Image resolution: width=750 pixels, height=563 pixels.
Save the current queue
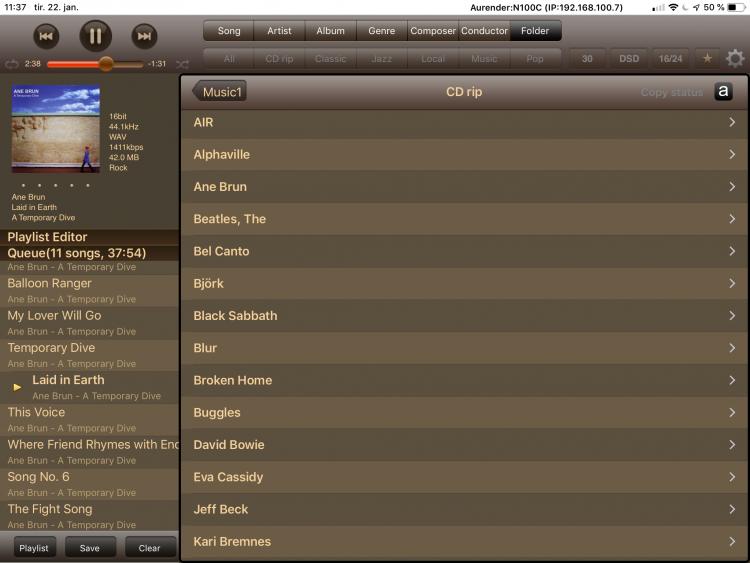click(90, 548)
